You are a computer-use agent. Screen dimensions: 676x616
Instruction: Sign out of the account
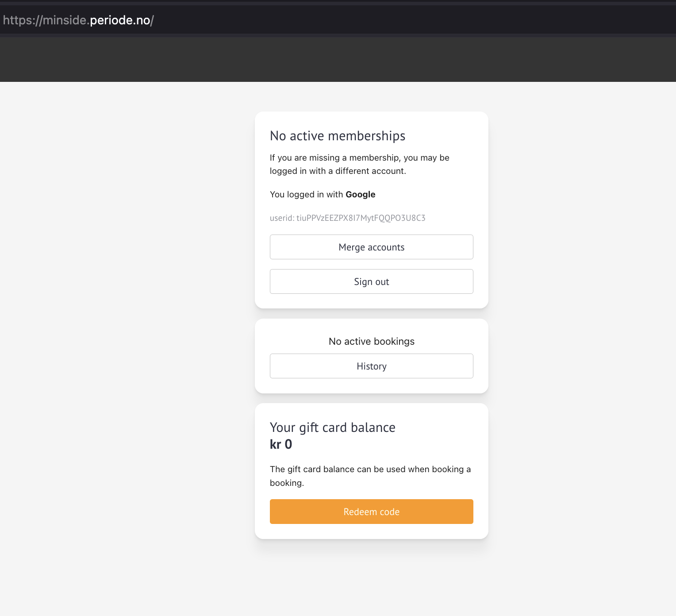(x=372, y=281)
